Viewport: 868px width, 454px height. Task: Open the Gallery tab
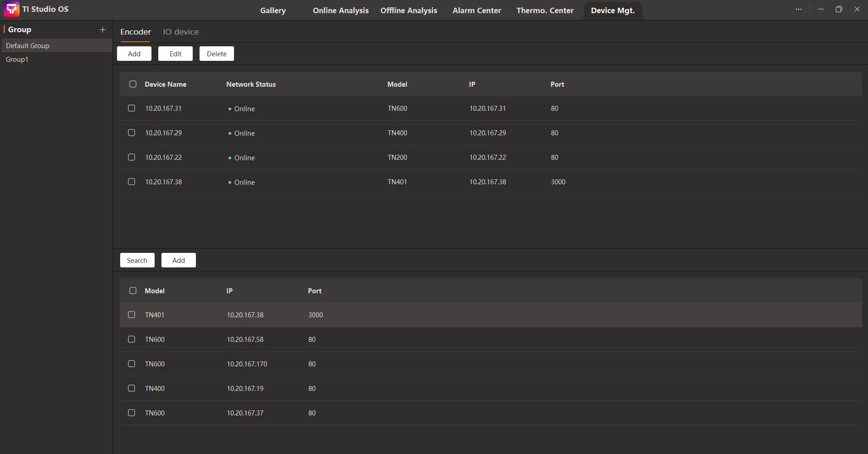tap(273, 10)
